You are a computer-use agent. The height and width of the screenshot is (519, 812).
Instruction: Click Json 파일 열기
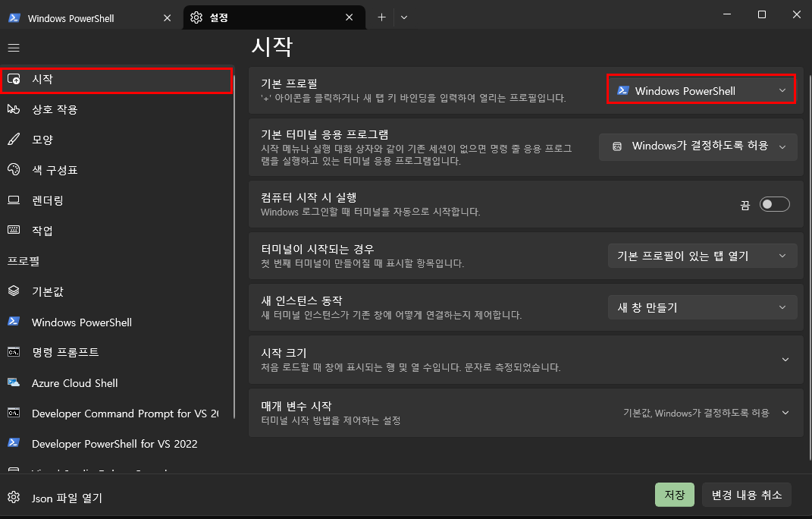click(67, 498)
